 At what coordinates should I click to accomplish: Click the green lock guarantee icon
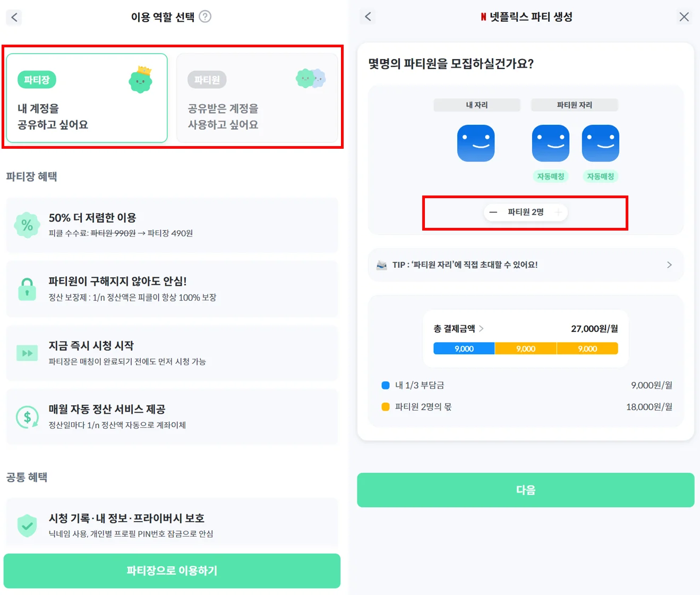27,289
